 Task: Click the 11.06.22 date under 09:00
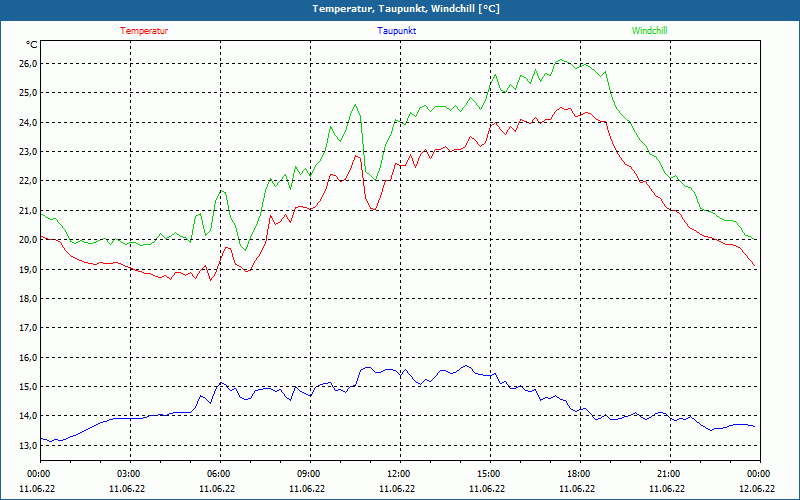coord(307,489)
